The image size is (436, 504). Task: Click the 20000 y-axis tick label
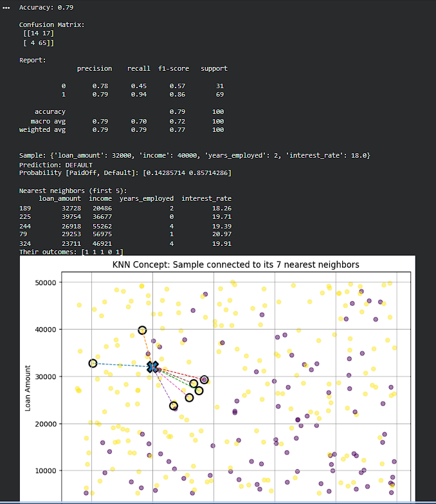[46, 424]
